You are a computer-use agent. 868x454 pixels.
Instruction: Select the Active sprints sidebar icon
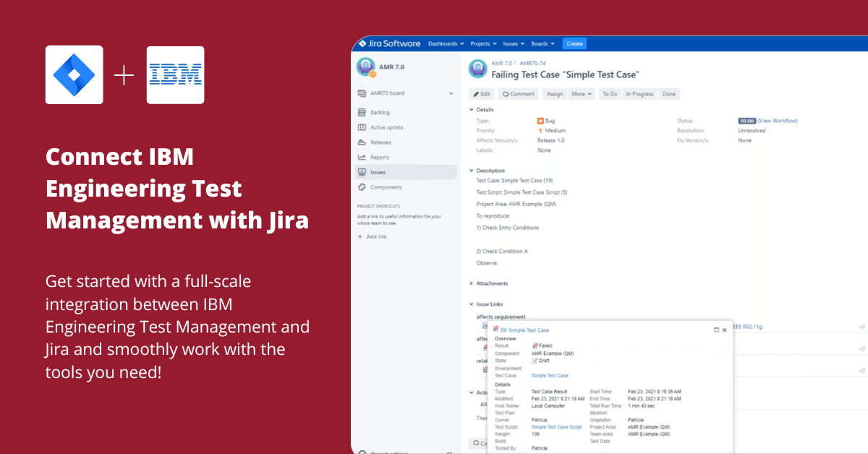(362, 127)
